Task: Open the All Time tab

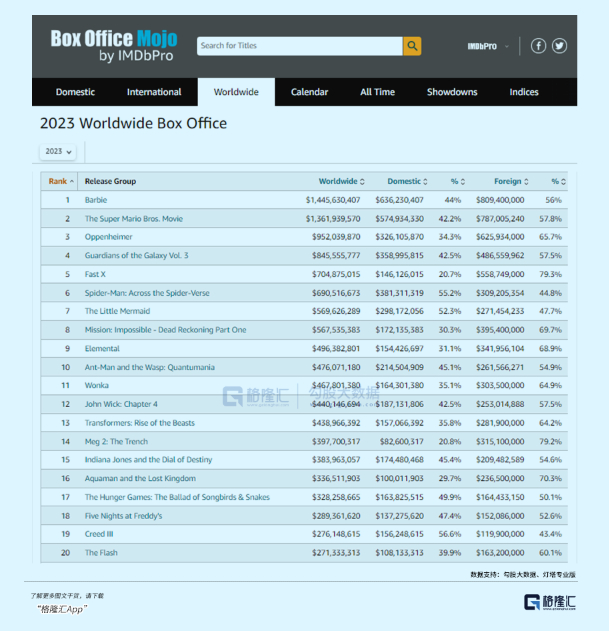Action: (x=378, y=92)
